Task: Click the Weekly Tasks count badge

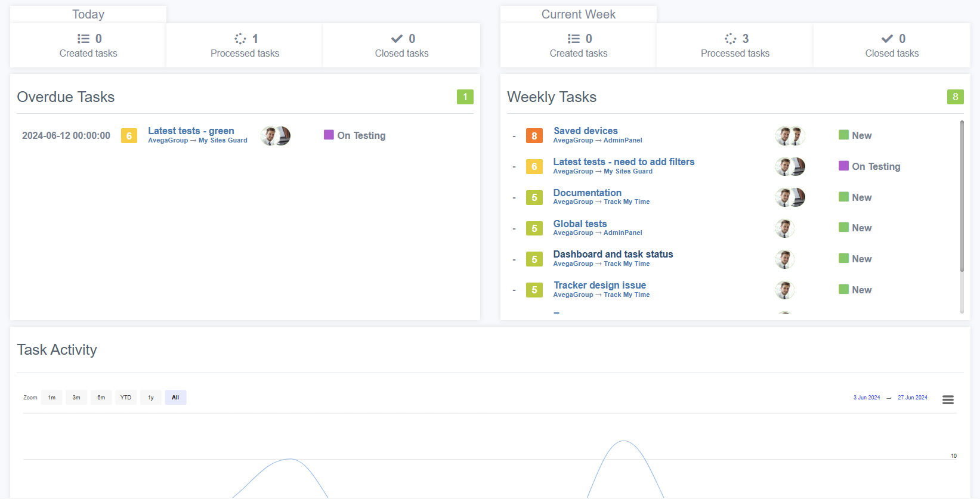Action: [x=955, y=97]
